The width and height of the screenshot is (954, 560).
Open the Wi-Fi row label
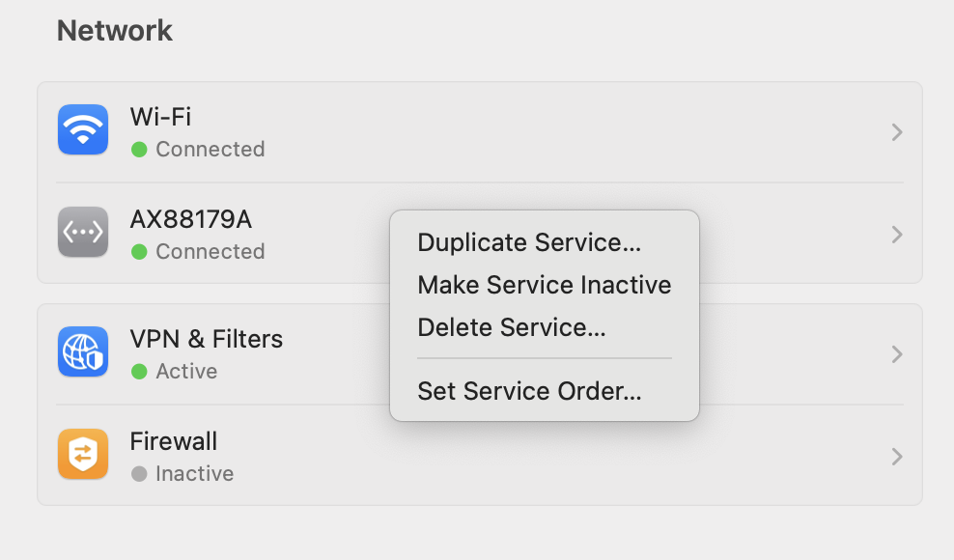tap(160, 117)
